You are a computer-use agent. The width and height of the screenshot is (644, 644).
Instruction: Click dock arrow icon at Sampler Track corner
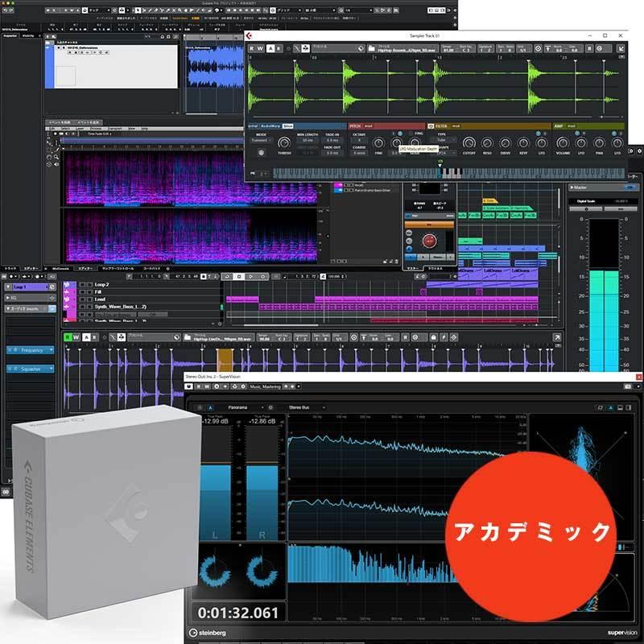(621, 48)
